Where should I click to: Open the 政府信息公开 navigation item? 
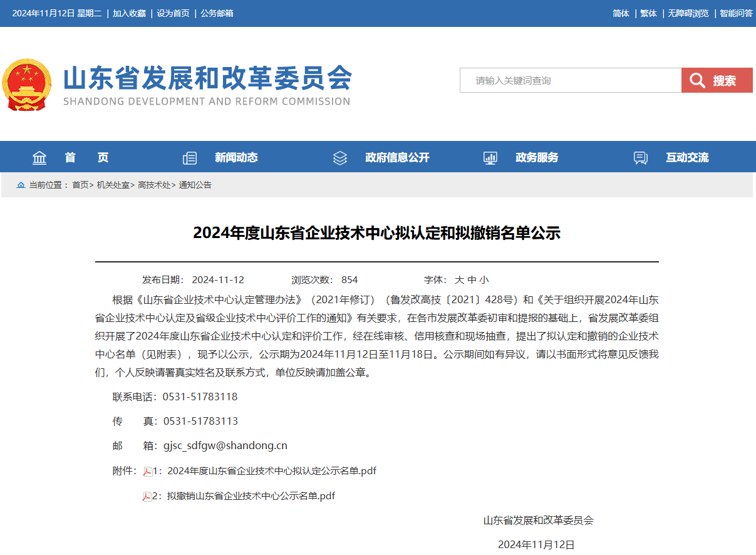398,158
